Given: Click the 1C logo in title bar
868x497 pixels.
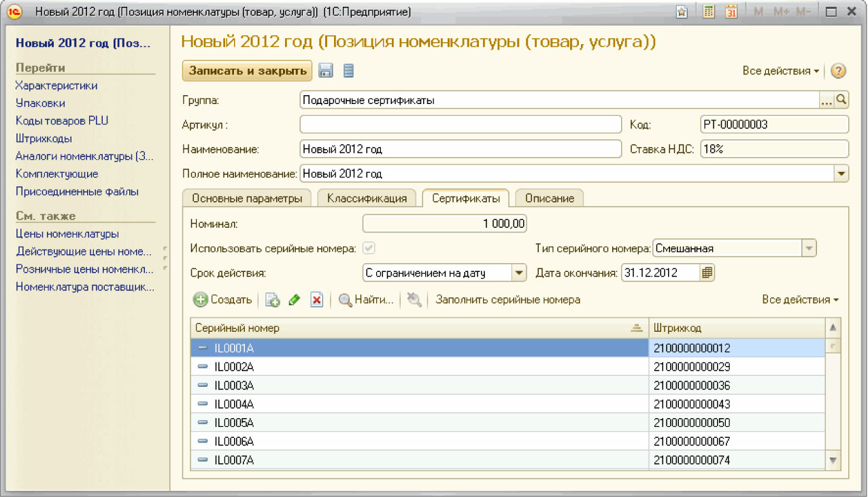Looking at the screenshot, I should [x=15, y=12].
